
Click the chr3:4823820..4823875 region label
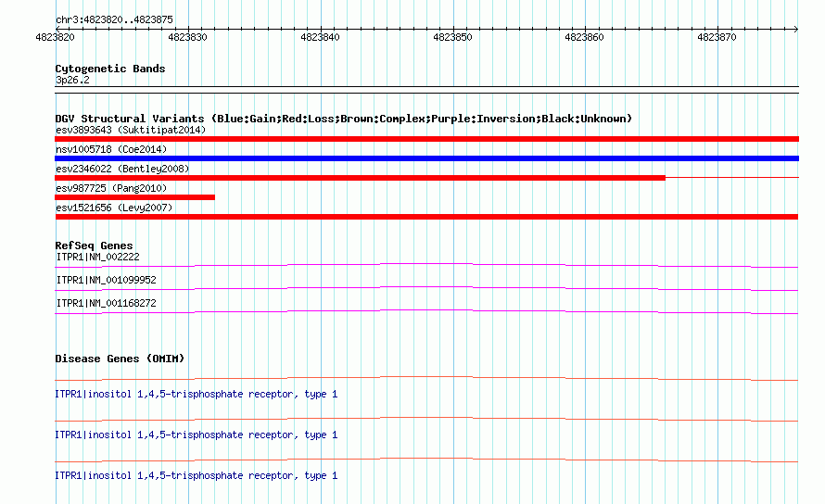114,20
